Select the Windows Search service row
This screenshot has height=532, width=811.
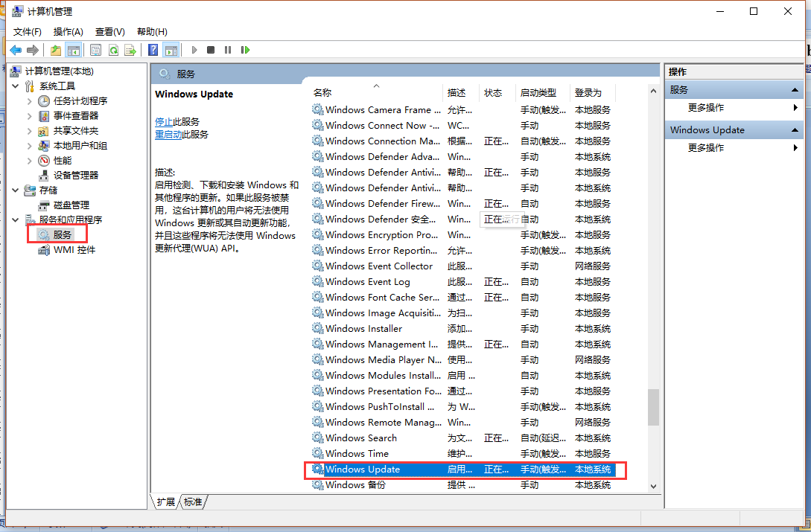[x=463, y=438]
